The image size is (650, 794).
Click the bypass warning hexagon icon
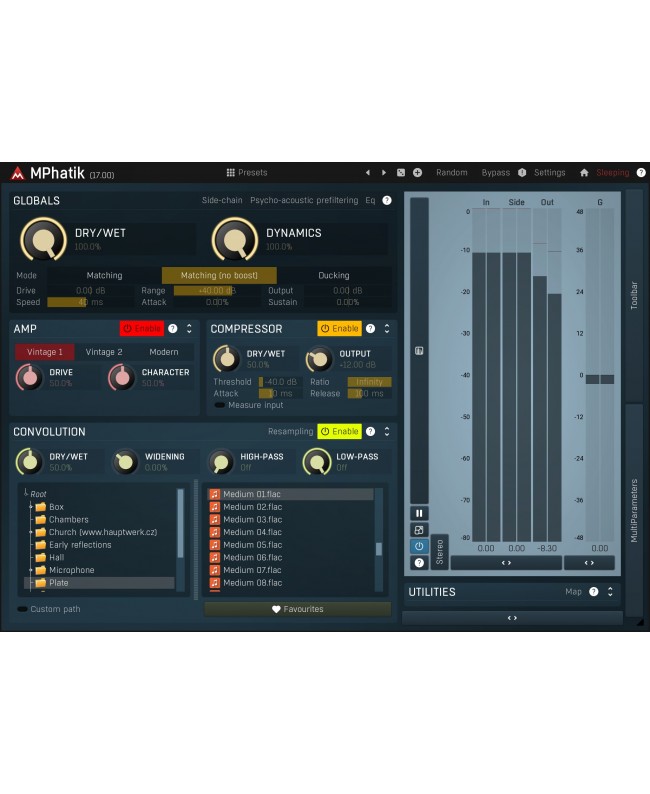[x=522, y=173]
